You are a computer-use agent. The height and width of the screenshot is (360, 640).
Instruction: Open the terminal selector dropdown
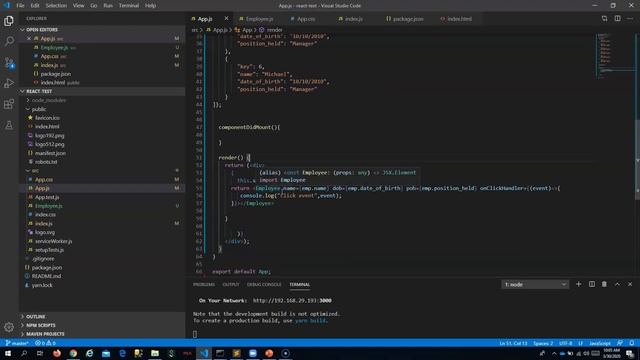click(x=535, y=284)
